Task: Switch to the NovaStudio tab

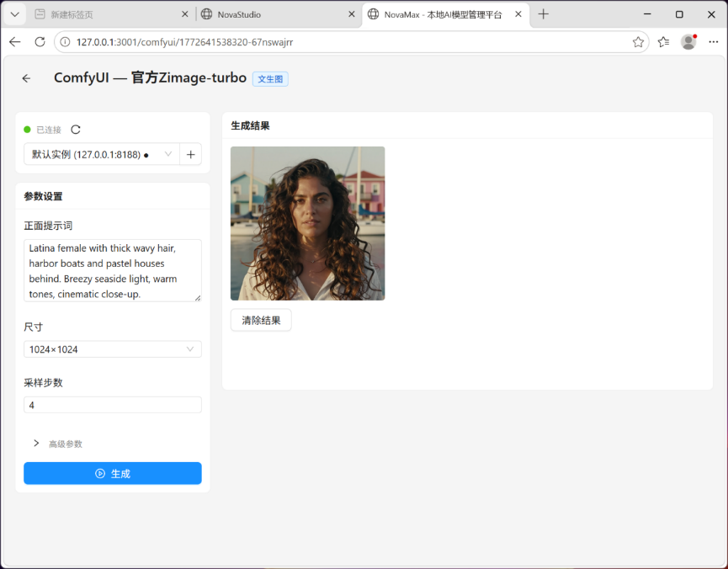Action: click(278, 14)
